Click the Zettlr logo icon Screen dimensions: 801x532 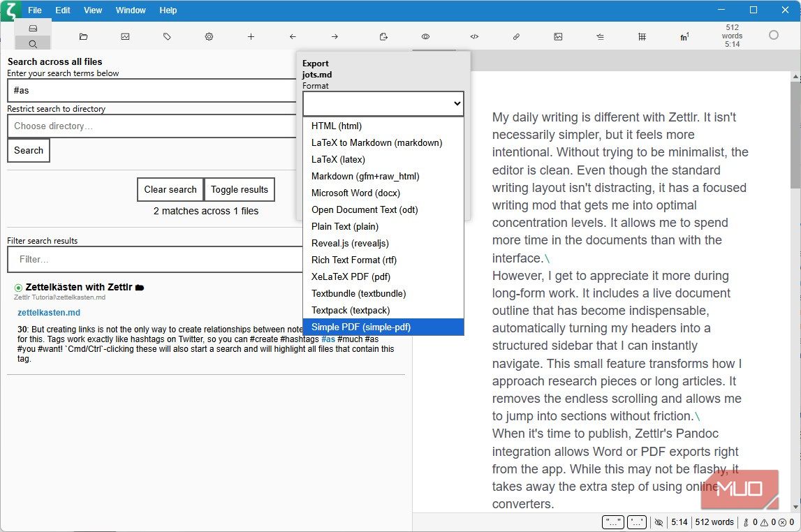[10, 10]
